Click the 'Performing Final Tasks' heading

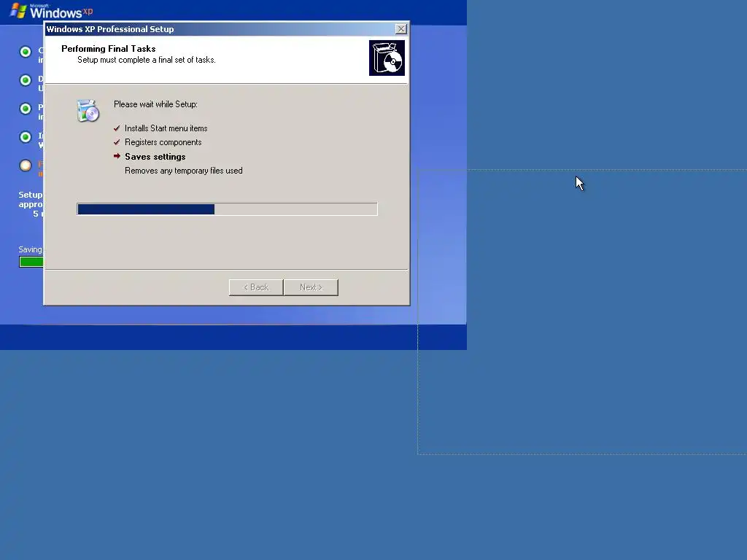[109, 49]
